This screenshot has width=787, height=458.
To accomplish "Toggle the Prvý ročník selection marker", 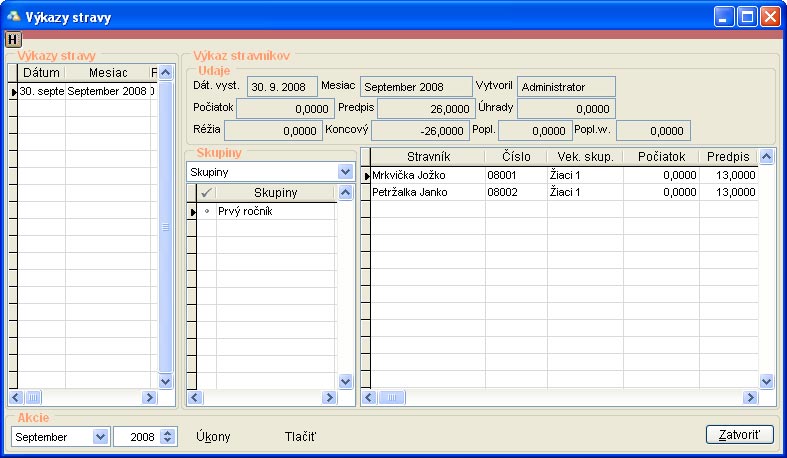I will [207, 212].
